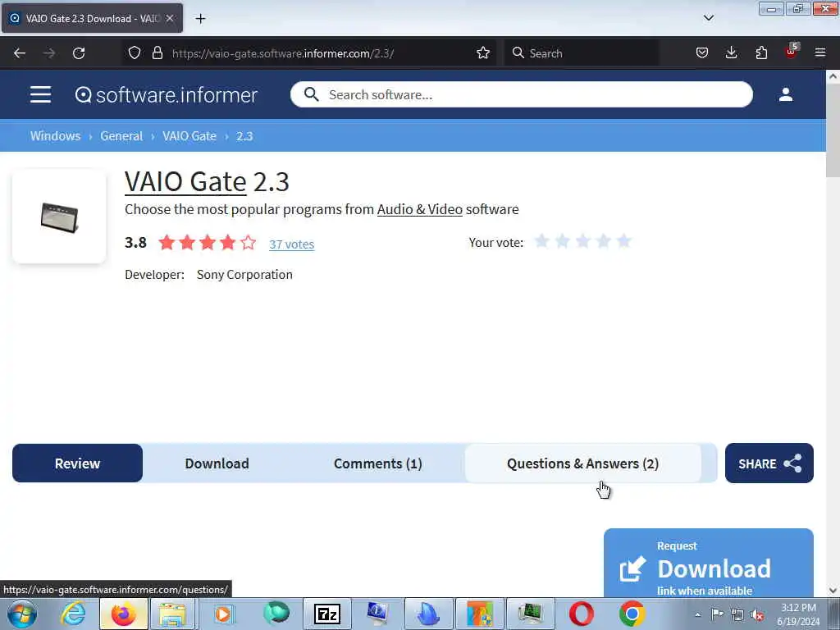Screen dimensions: 840x630
Task: Go back in browser history
Action: (x=20, y=53)
